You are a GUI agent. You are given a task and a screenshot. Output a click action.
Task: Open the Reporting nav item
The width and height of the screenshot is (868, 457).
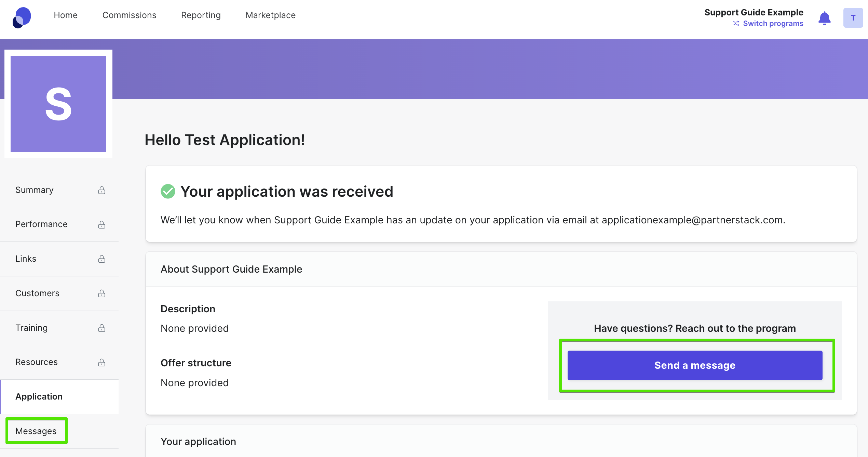click(x=201, y=15)
